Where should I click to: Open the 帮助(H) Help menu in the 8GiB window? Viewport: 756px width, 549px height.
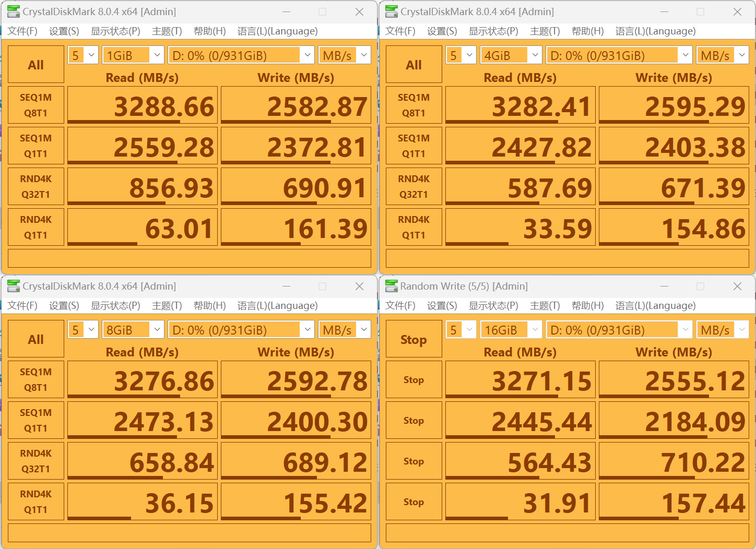(209, 305)
